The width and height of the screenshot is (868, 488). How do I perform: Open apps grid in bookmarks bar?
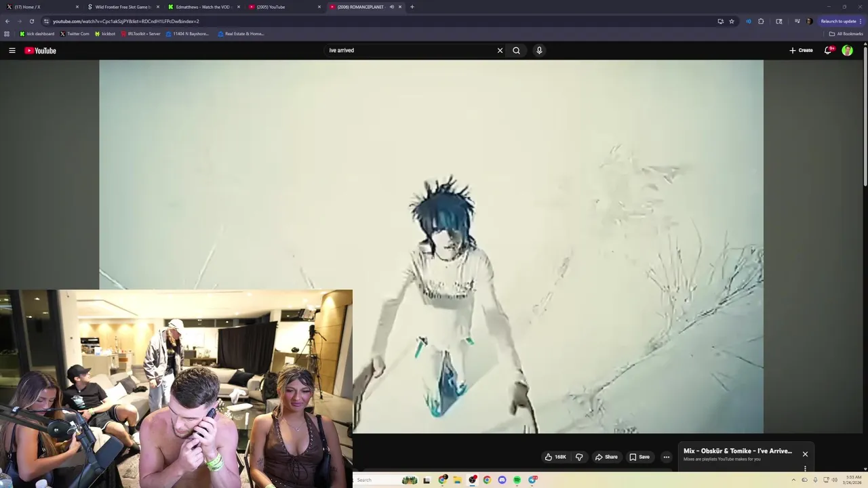(x=7, y=33)
